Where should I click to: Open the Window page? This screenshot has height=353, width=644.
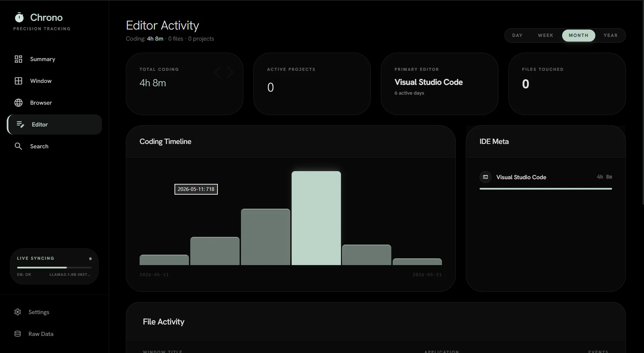(x=54, y=81)
